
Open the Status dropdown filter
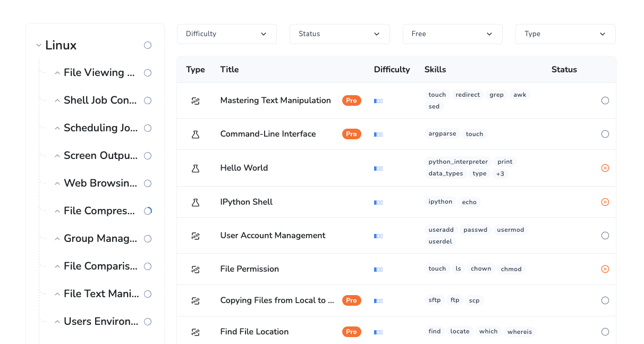pyautogui.click(x=340, y=34)
